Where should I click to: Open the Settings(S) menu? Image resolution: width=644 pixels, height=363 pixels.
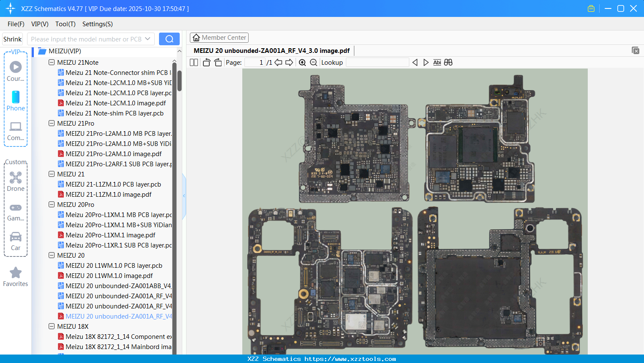(x=97, y=24)
